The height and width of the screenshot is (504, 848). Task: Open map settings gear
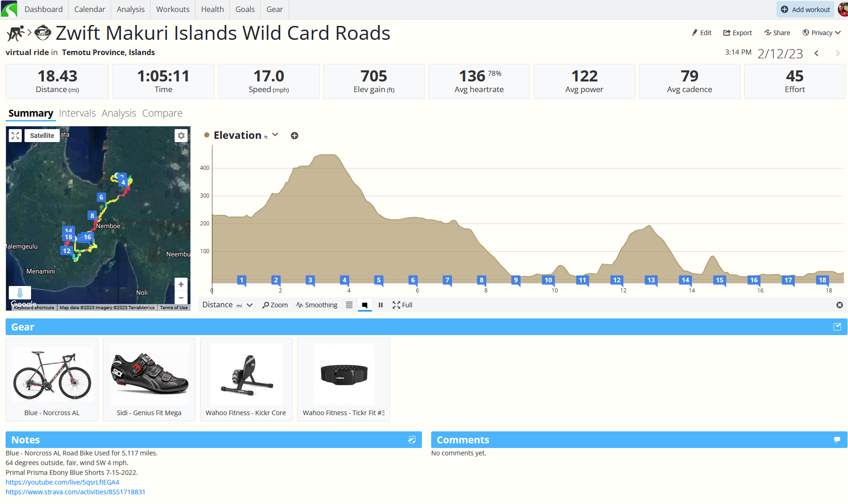coord(181,136)
